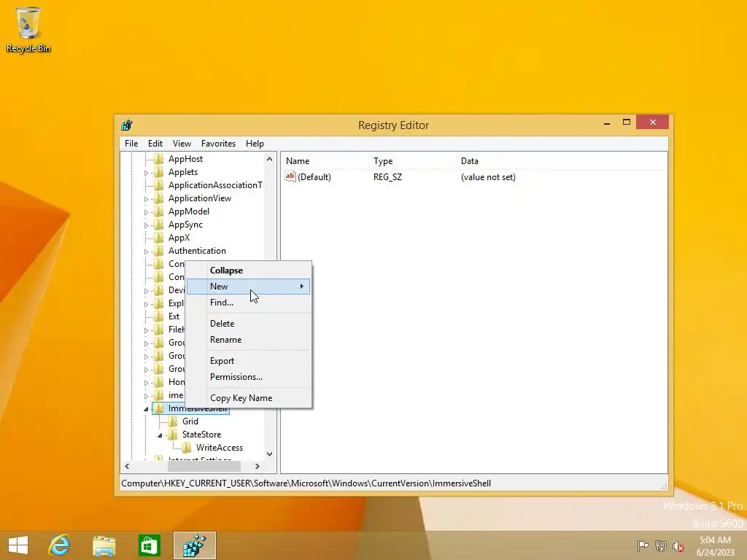Choose Rename in the context menu

point(249,340)
